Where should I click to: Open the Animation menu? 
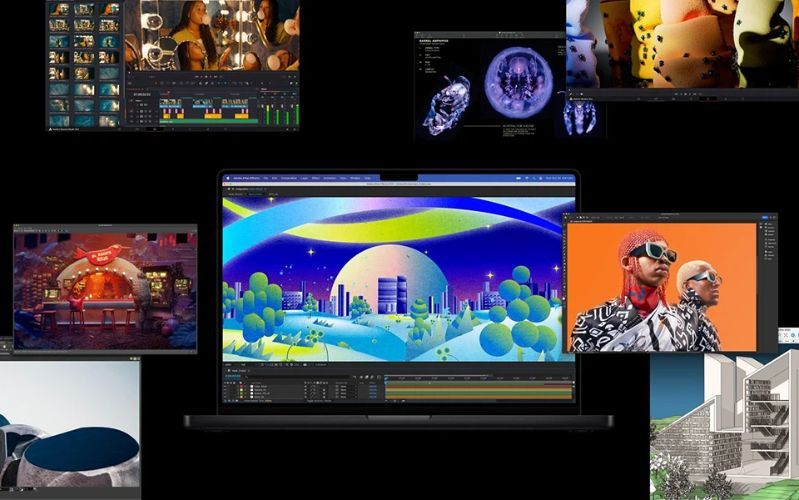[330, 178]
